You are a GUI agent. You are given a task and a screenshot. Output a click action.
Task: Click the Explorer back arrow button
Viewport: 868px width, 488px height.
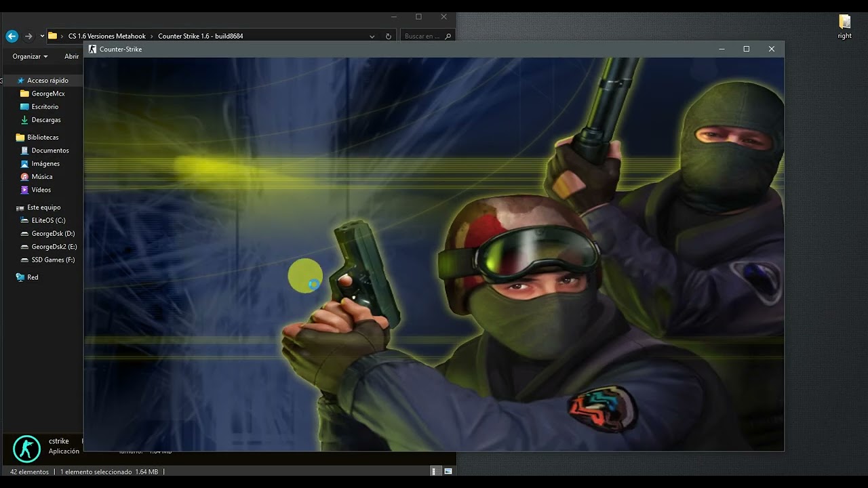click(12, 36)
